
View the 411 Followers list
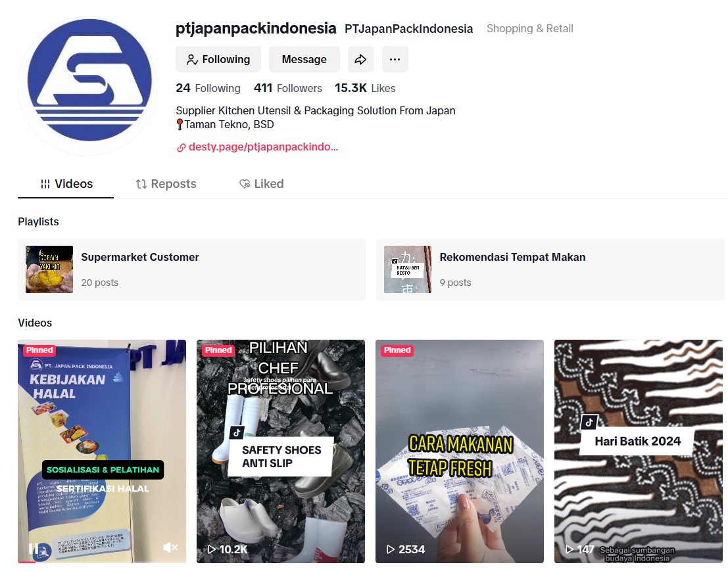(288, 88)
